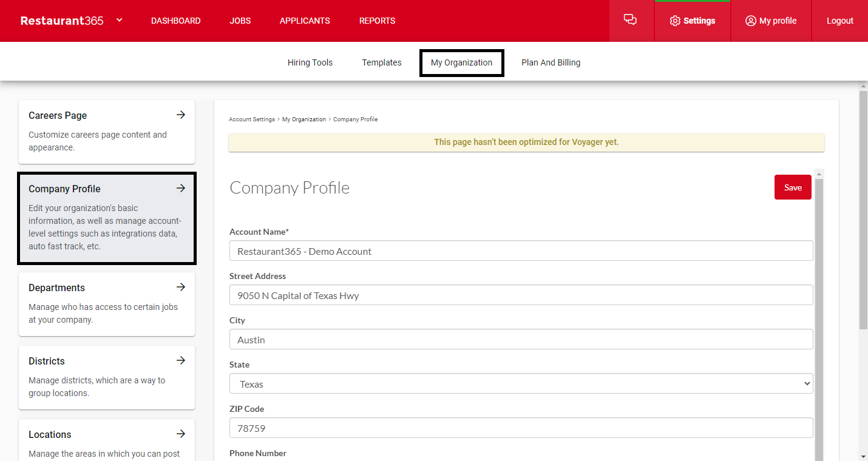Click the Logout link
Image resolution: width=868 pixels, height=461 pixels.
click(840, 21)
